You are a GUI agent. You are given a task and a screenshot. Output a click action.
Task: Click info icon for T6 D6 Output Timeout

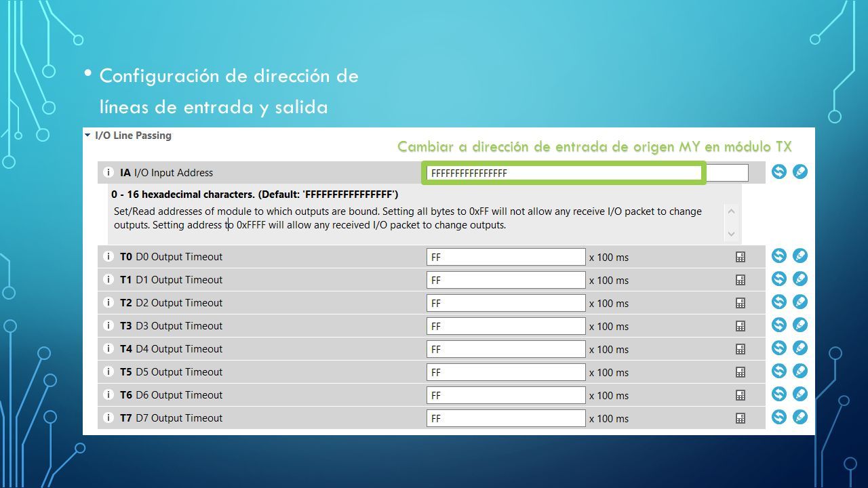tap(108, 395)
